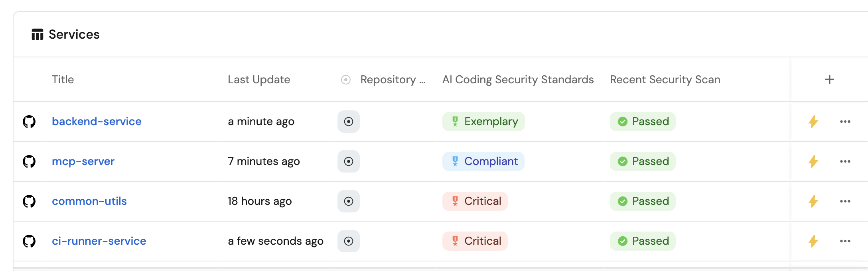Click the repository target icon for ci-runner-service

pos(348,241)
